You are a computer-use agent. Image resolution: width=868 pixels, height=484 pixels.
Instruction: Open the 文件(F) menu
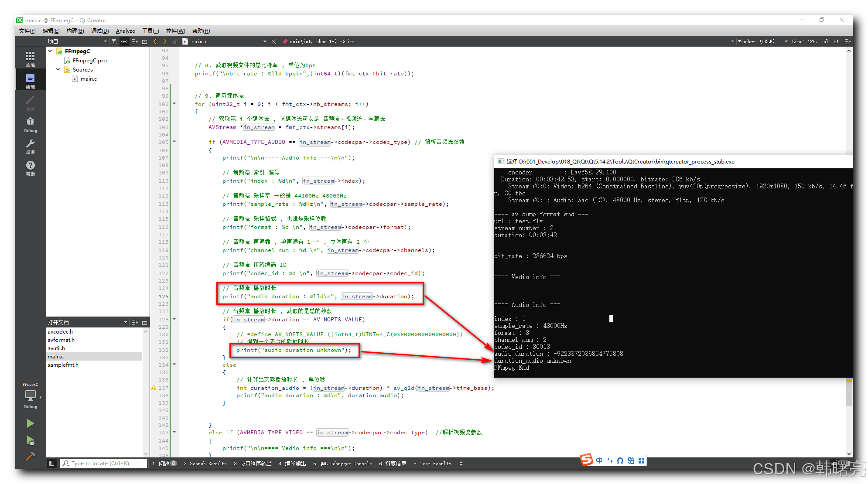click(x=27, y=31)
